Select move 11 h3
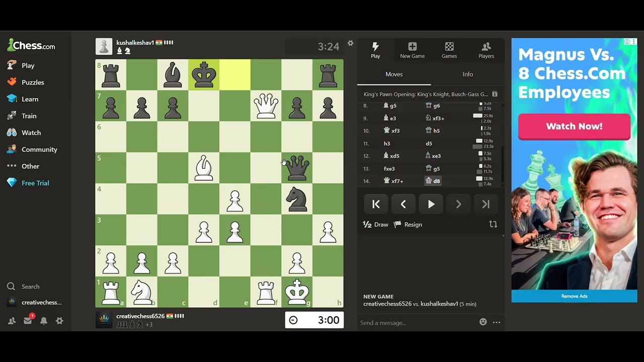 387,143
